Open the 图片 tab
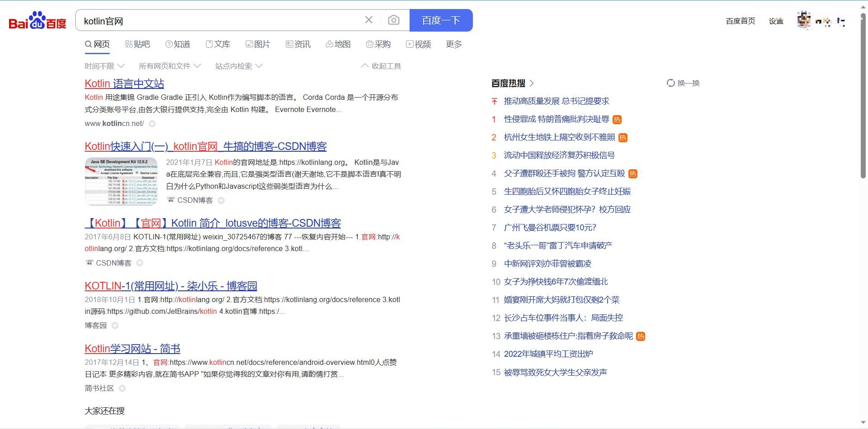The height and width of the screenshot is (429, 868). [258, 44]
